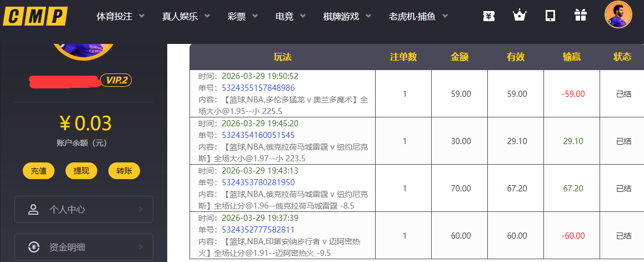
Task: Open the crown VIP icon
Action: [520, 16]
